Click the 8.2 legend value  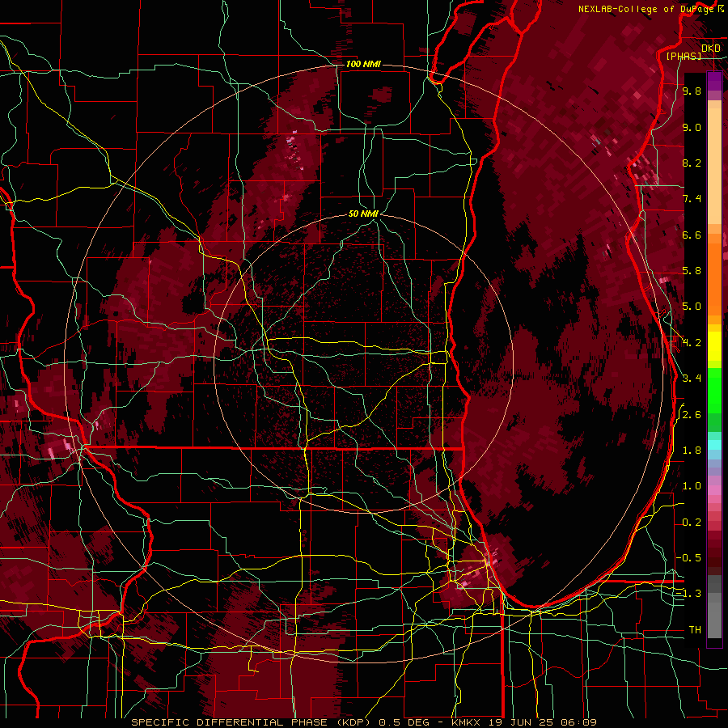[692, 163]
